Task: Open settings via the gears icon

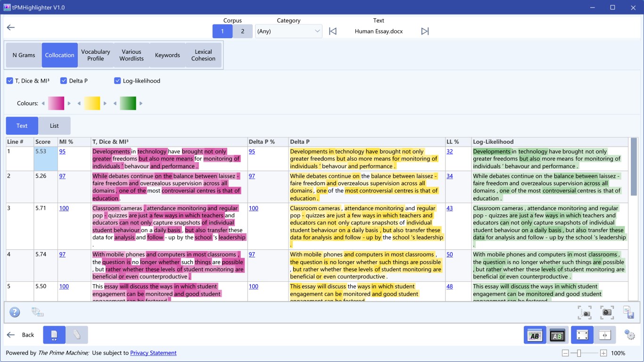Action: (630, 335)
